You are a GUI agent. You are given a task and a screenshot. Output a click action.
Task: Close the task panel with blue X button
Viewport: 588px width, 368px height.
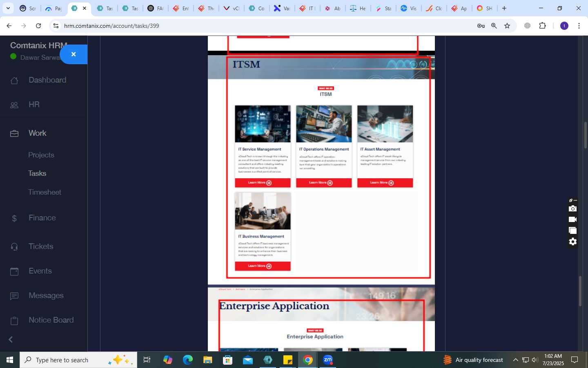[73, 54]
